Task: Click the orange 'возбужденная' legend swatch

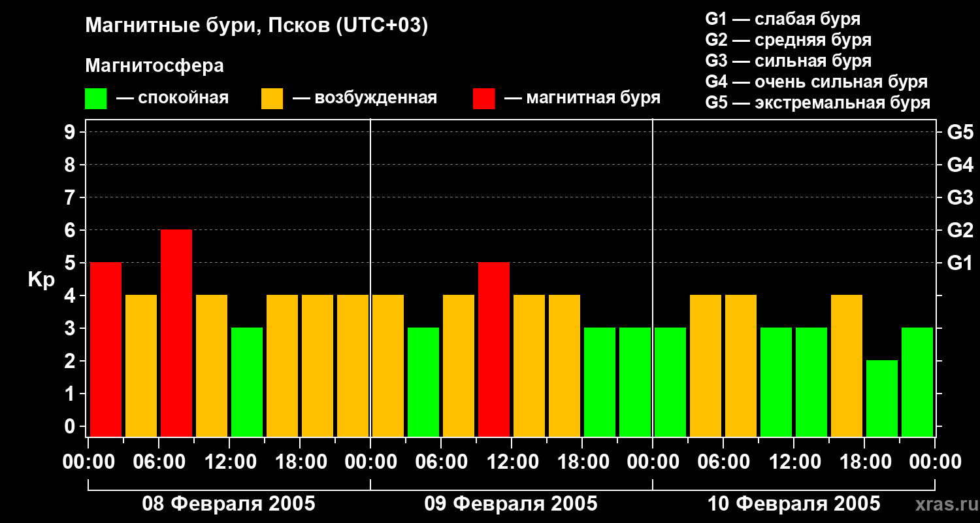Action: pos(272,99)
